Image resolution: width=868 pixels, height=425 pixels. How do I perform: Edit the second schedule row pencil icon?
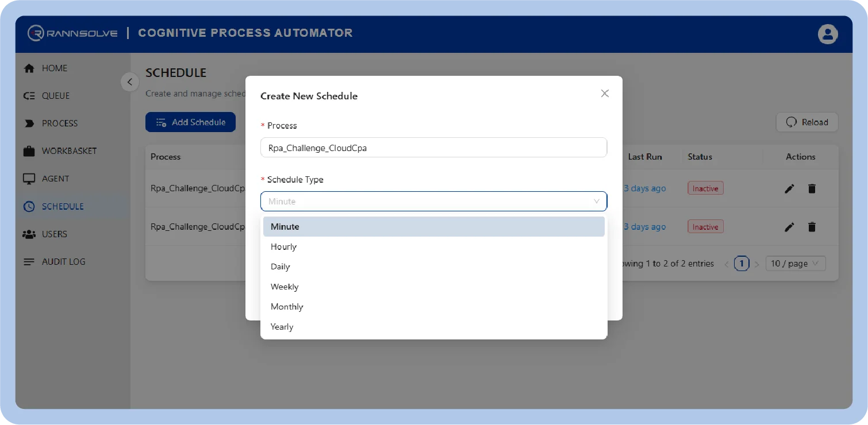pos(790,227)
